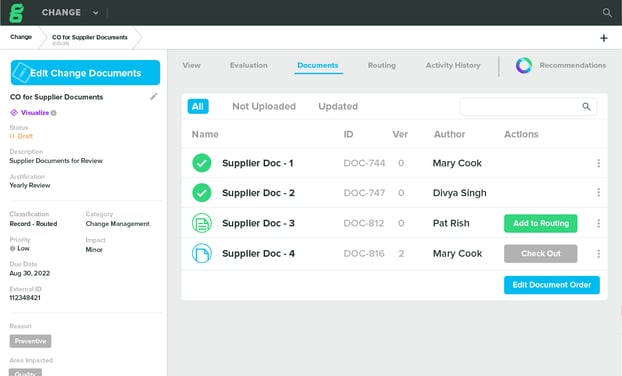Click the Check Out button
Image resolution: width=622 pixels, height=376 pixels.
click(x=541, y=253)
